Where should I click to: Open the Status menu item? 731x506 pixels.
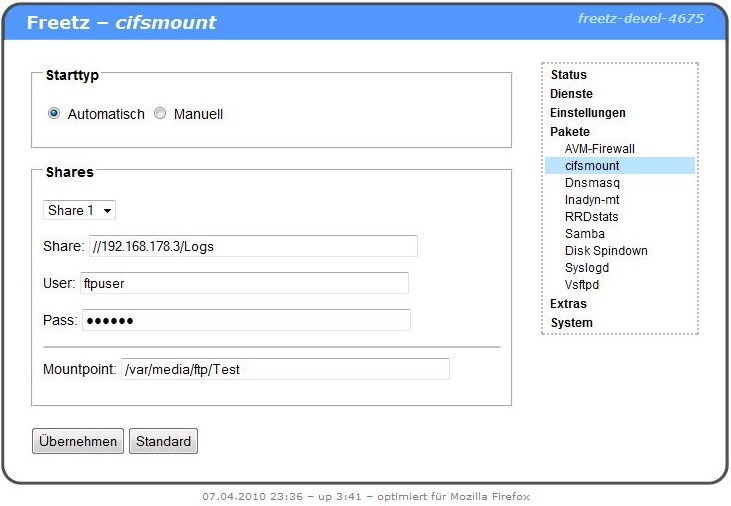(x=569, y=75)
